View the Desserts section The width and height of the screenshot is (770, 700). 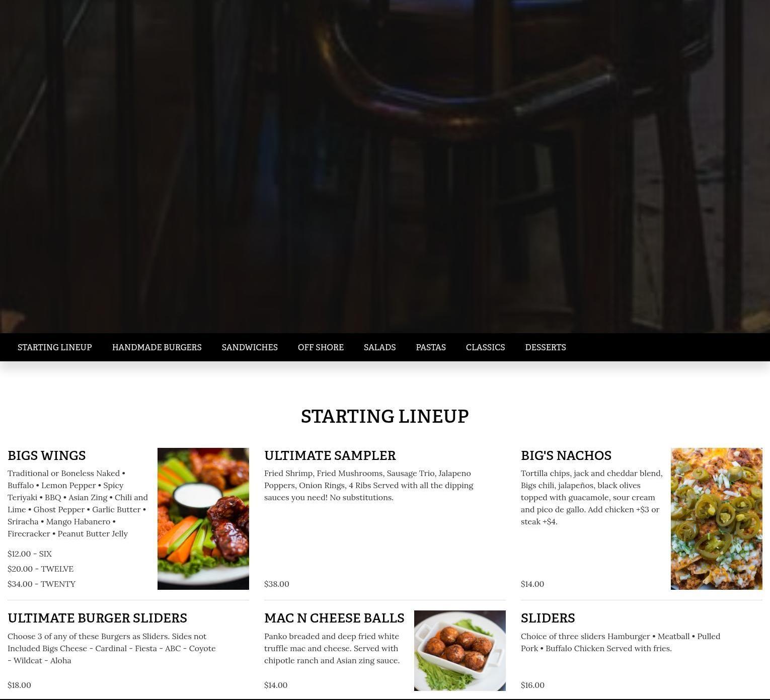pyautogui.click(x=546, y=347)
